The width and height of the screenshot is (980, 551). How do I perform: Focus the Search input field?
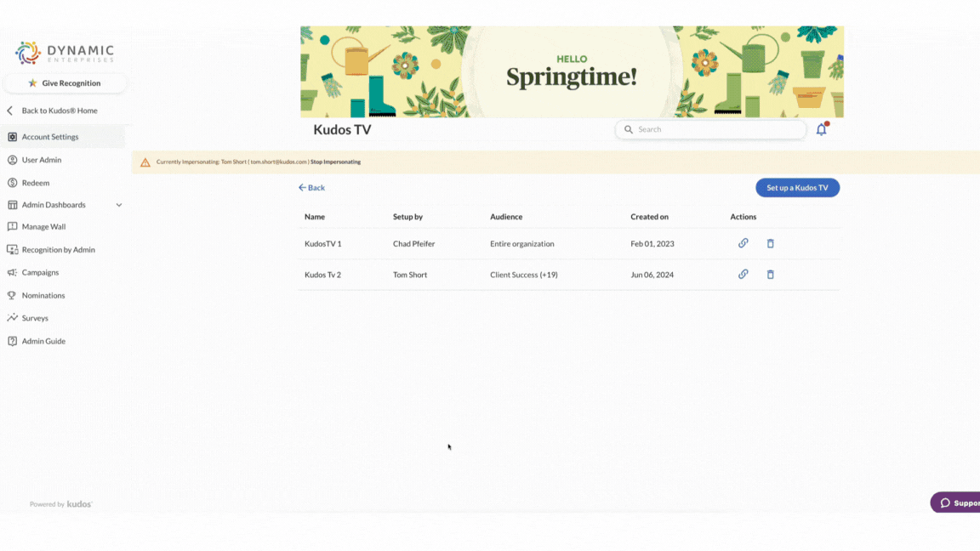point(710,129)
